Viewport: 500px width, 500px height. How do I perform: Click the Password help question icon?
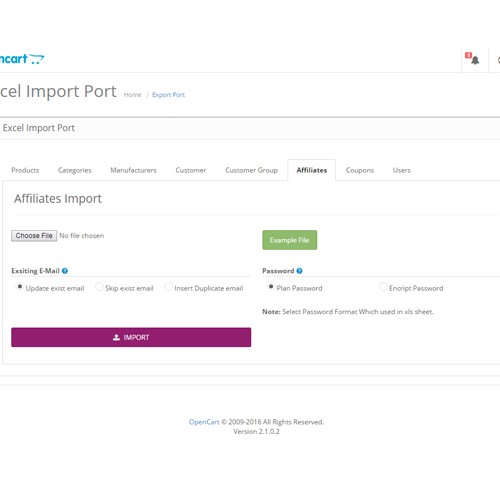[x=299, y=271]
